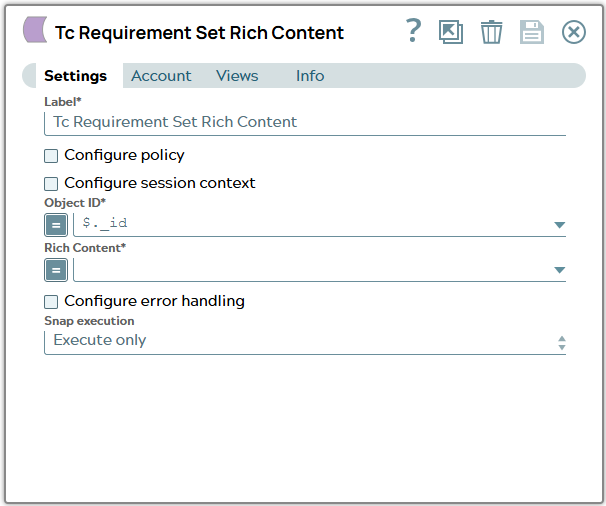Delete the snap with the trash icon

[x=491, y=32]
